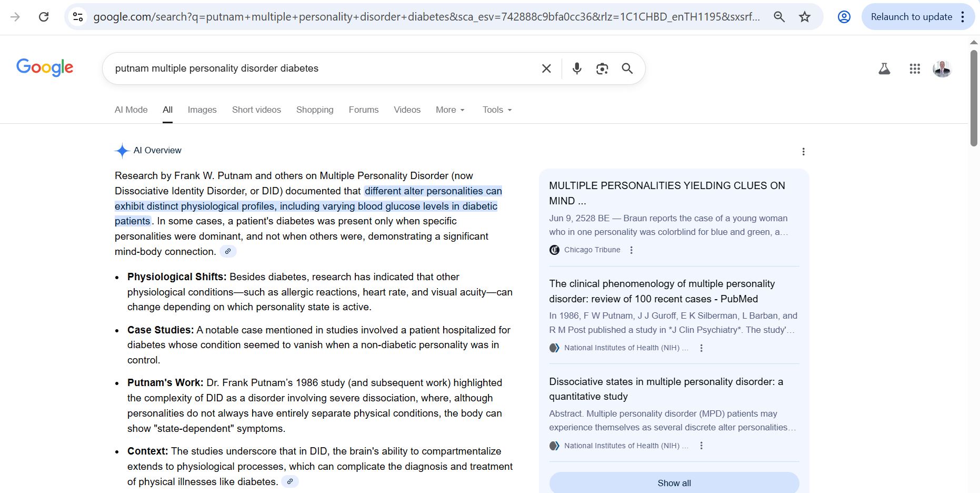The height and width of the screenshot is (493, 980).
Task: Open the Forums results tab
Action: pos(364,110)
